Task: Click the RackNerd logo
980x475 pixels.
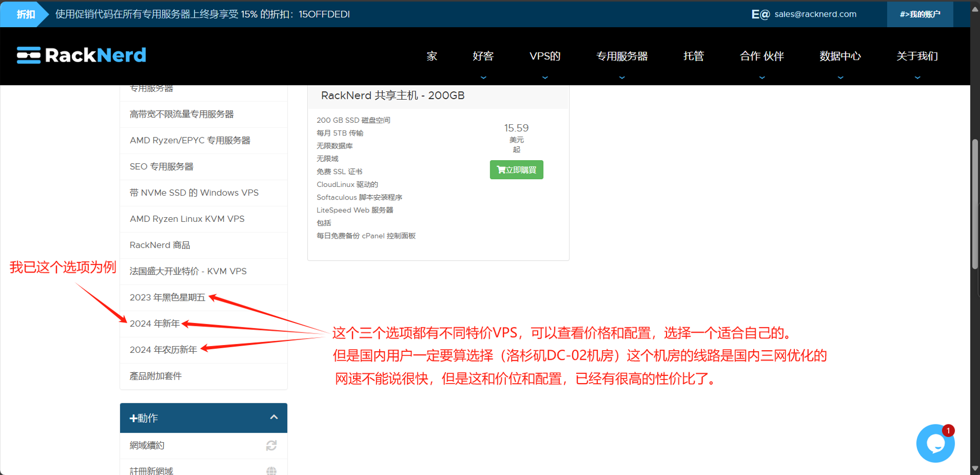Action: pyautogui.click(x=81, y=55)
